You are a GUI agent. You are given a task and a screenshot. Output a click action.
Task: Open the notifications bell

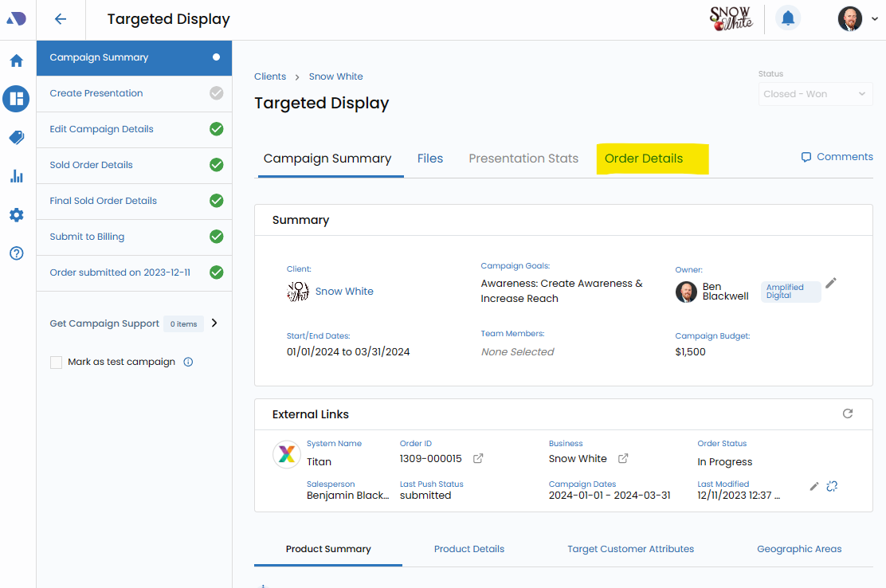[x=787, y=18]
